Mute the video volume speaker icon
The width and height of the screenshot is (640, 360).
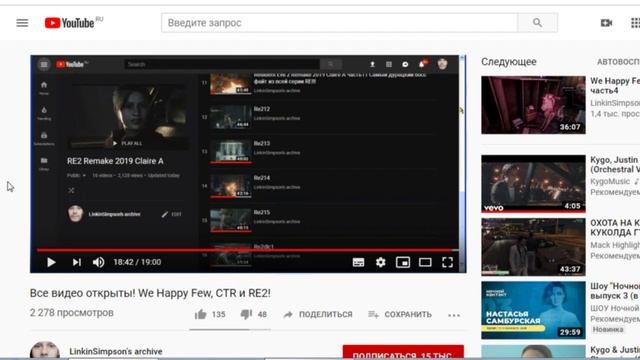[98, 262]
